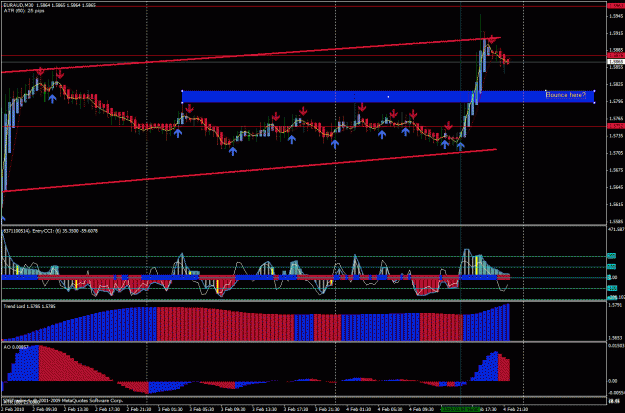Click the ATR (60) pips readout
Screen dimensions: 625x413
(24, 11)
